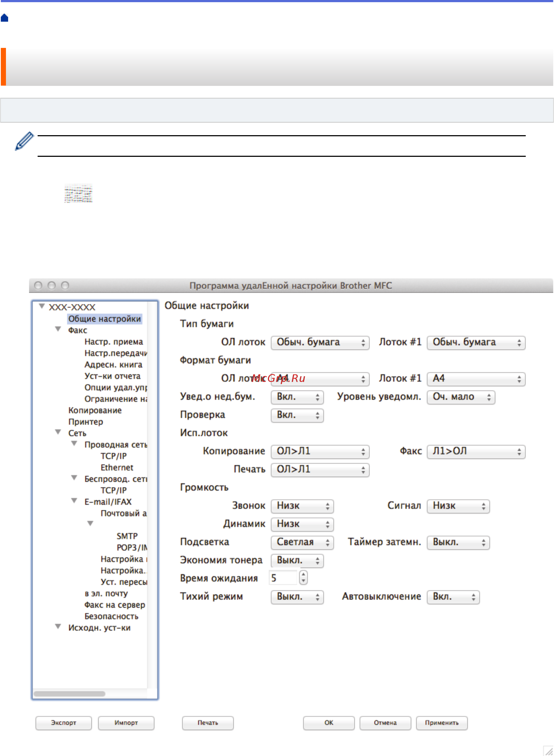Click the Отмена button
This screenshot has height=756, width=554.
(385, 723)
